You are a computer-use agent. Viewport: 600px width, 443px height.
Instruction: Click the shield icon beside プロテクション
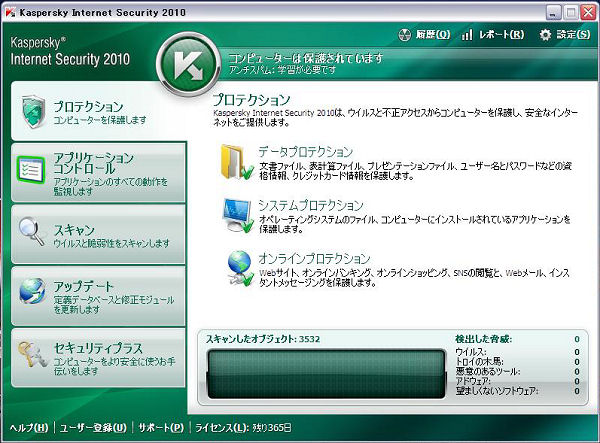(x=34, y=111)
